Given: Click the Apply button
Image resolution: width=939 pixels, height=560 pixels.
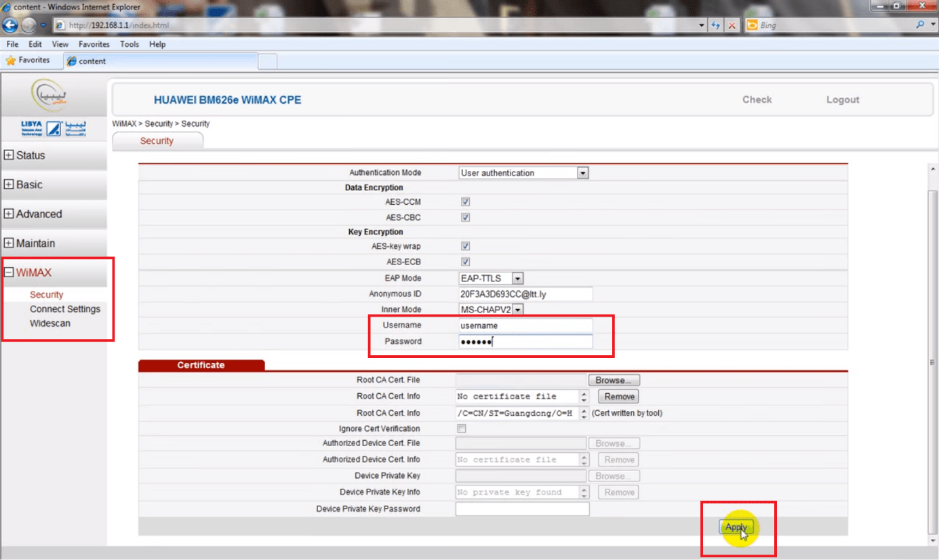Looking at the screenshot, I should (x=736, y=526).
